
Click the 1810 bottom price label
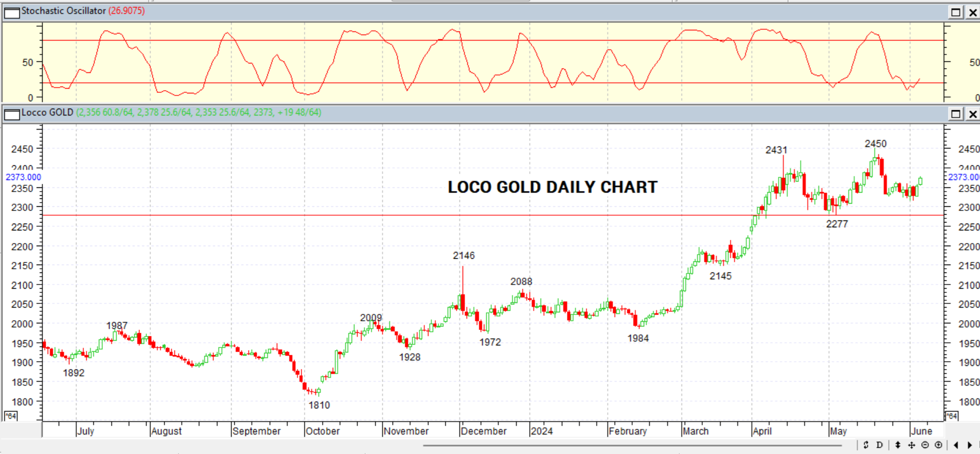[x=319, y=405]
